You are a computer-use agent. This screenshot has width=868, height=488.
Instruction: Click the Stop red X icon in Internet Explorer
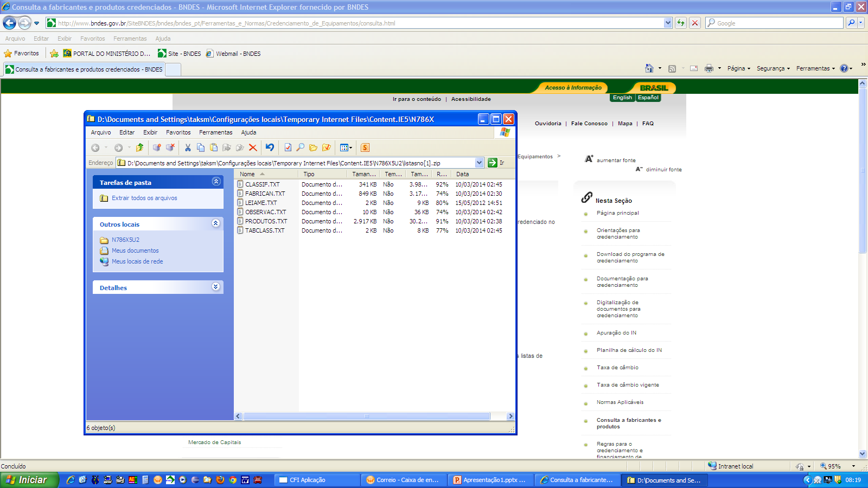point(695,23)
